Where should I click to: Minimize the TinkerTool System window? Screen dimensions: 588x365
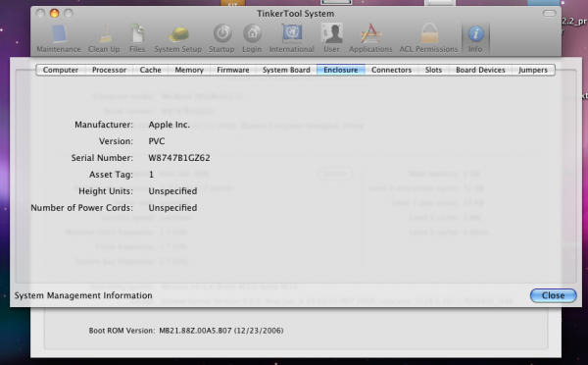(x=54, y=14)
